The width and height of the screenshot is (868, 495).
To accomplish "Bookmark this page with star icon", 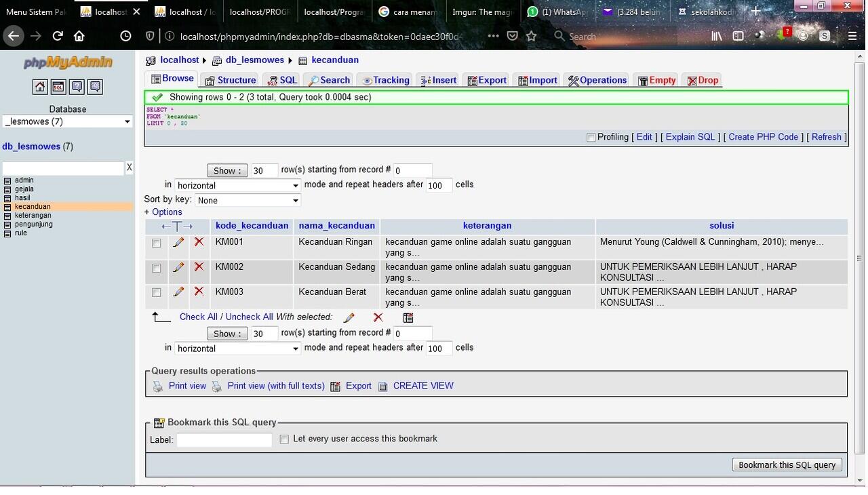I will coord(532,36).
